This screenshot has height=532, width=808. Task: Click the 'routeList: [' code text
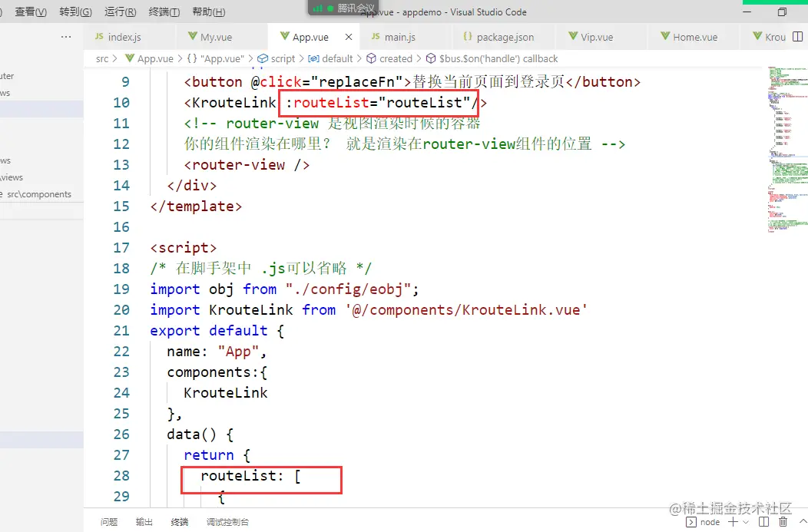tap(251, 476)
